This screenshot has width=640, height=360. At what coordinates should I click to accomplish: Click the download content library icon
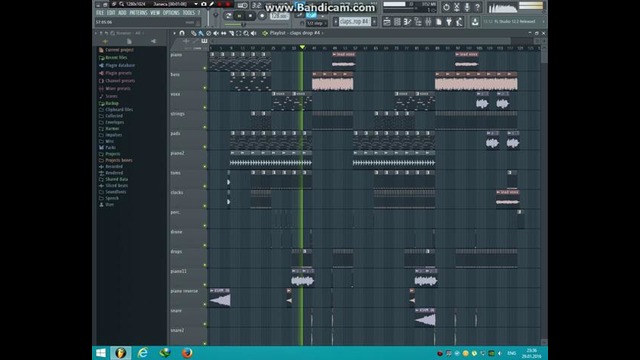tap(475, 22)
